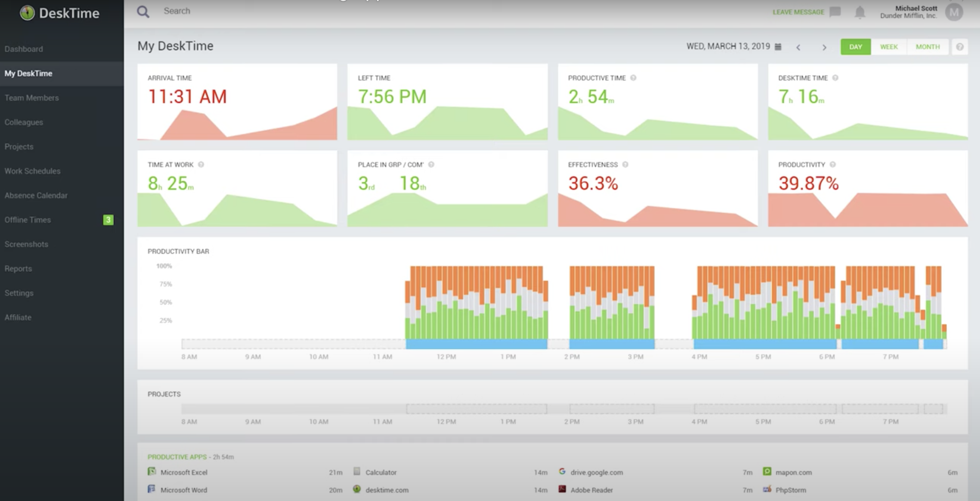Image resolution: width=980 pixels, height=501 pixels.
Task: Open Team Members in the sidebar
Action: pos(32,98)
